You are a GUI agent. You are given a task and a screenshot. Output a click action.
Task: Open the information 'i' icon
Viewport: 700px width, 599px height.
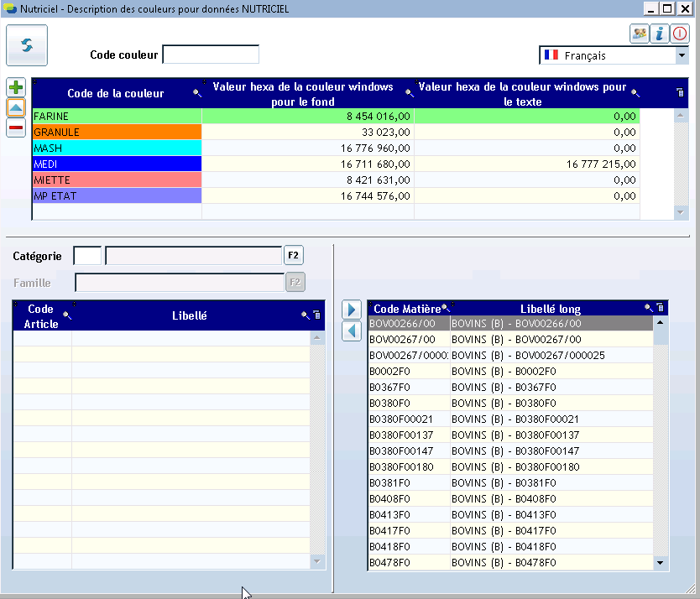click(x=660, y=34)
